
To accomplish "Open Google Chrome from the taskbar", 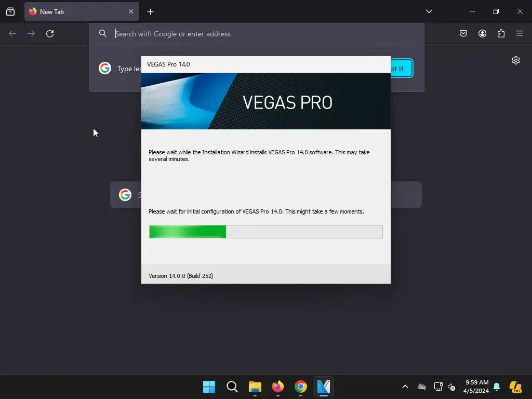I will click(x=301, y=387).
